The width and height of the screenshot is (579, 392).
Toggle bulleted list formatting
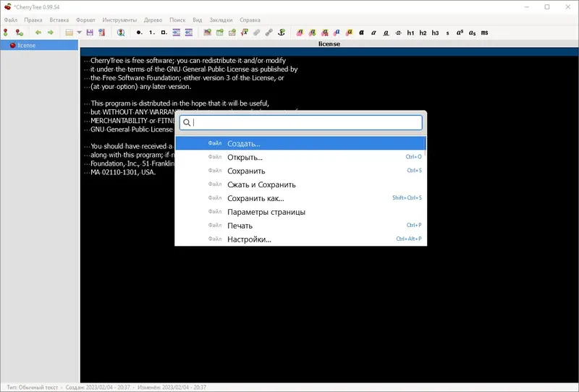[x=139, y=33]
